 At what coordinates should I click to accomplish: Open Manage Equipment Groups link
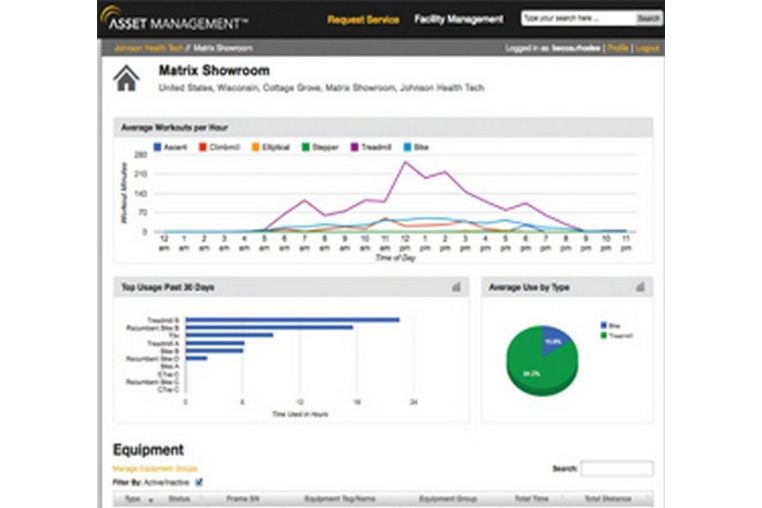pos(155,469)
